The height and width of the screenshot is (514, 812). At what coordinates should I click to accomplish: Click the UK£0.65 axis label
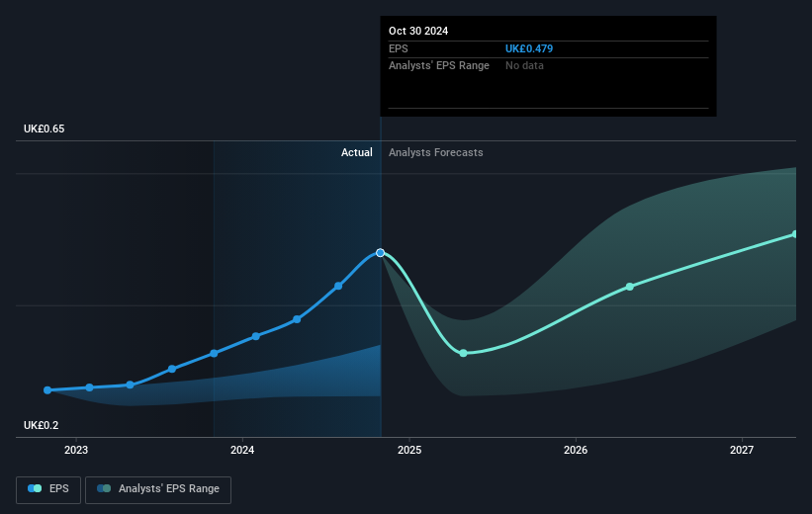point(45,128)
